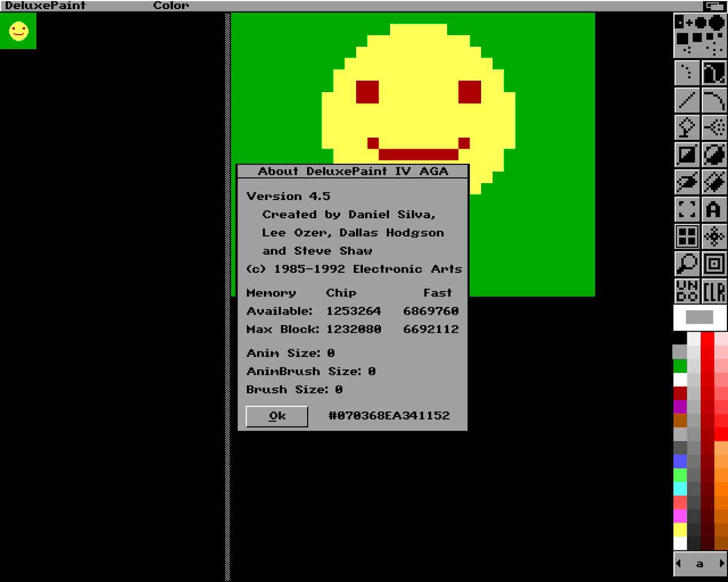Click the small smiley picture thumbnail
This screenshot has height=582, width=728.
pos(18,30)
